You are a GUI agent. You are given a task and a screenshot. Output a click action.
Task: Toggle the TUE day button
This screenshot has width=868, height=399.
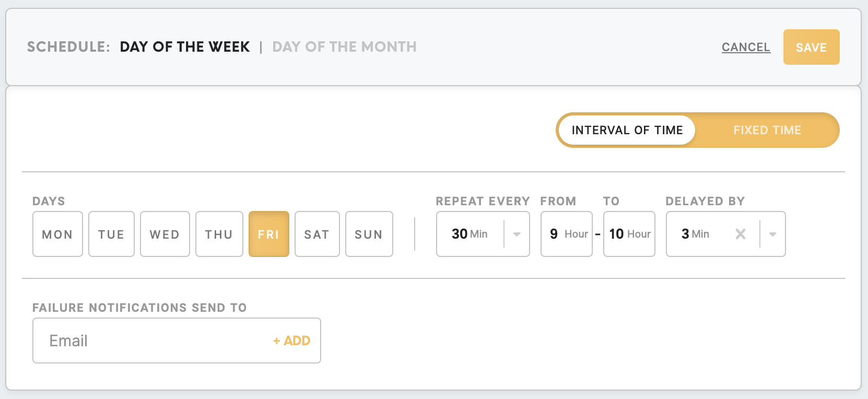click(111, 234)
